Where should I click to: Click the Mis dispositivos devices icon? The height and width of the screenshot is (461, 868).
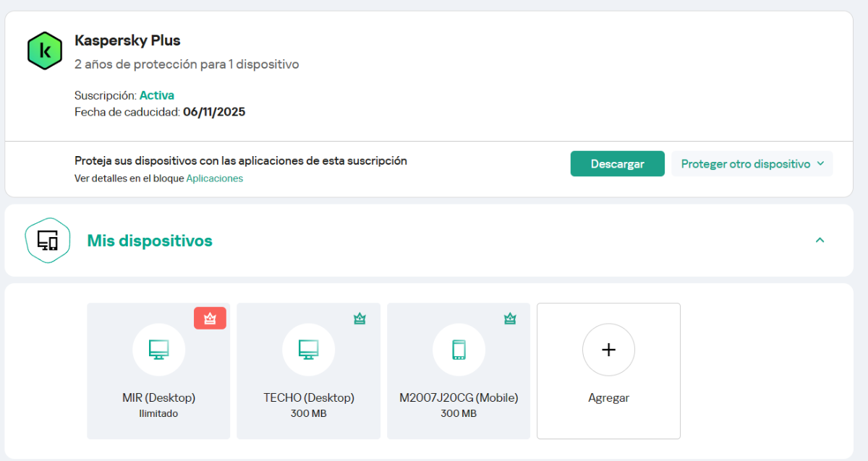[x=48, y=240]
